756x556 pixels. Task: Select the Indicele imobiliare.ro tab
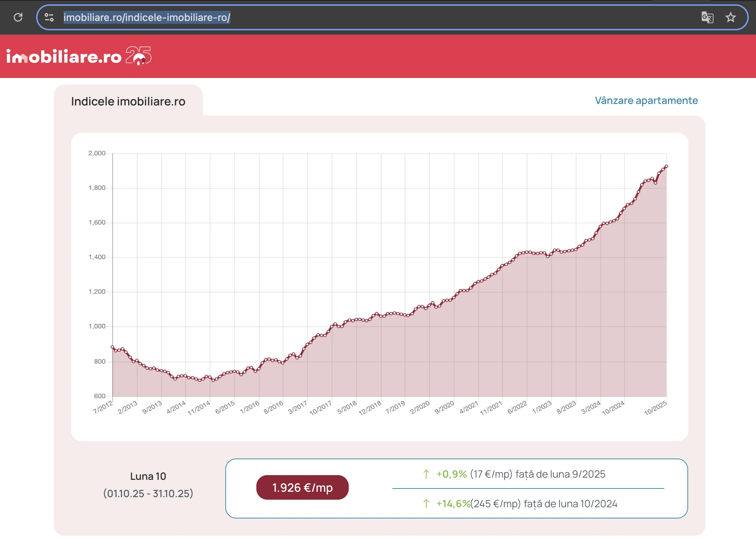click(x=128, y=101)
